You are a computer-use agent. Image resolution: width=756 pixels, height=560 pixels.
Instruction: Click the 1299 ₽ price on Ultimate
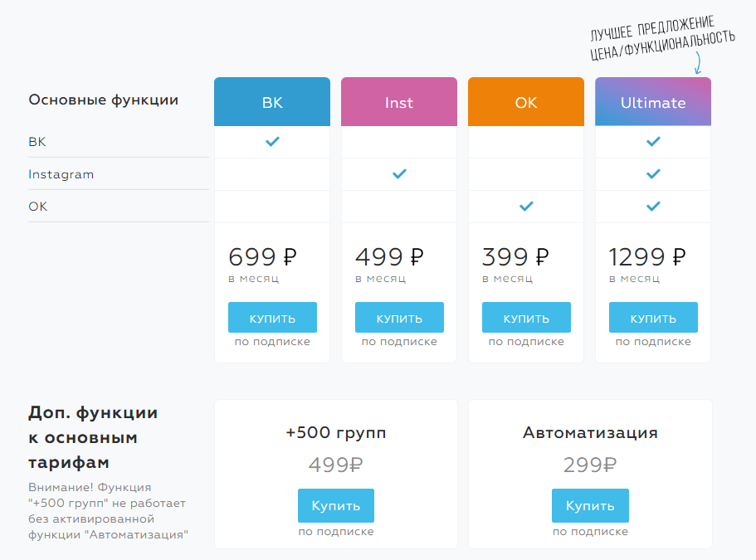click(x=647, y=256)
